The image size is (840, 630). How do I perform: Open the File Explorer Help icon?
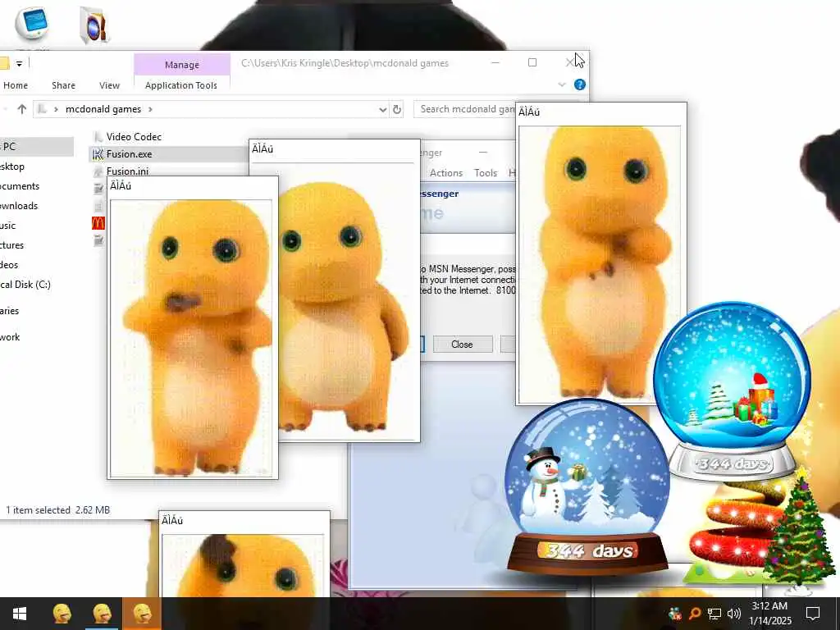(x=580, y=84)
